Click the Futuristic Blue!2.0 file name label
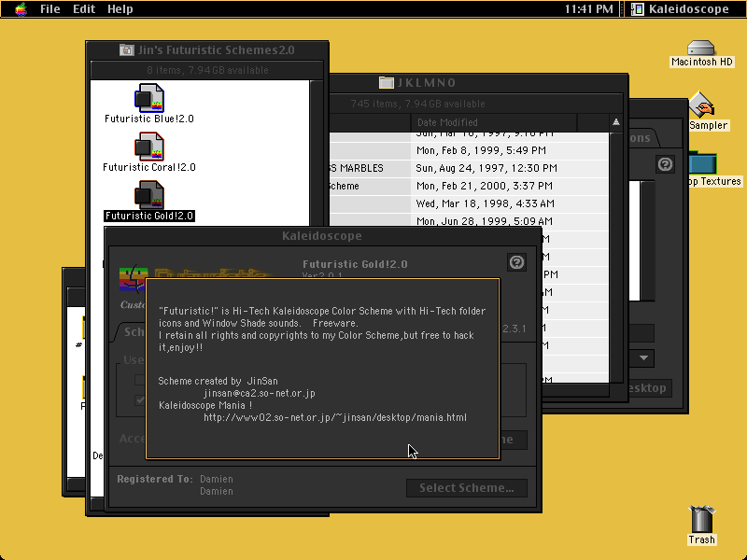747x560 pixels. (149, 119)
